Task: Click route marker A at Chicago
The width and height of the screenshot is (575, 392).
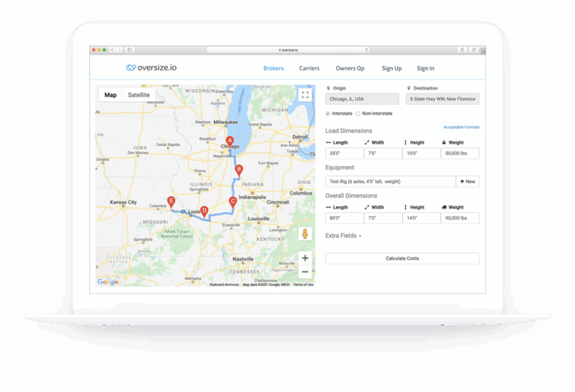Action: 230,141
